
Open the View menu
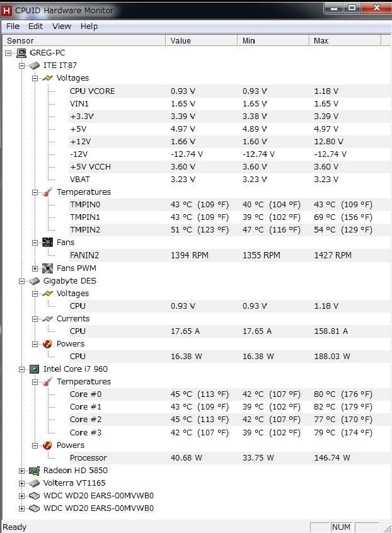click(62, 26)
